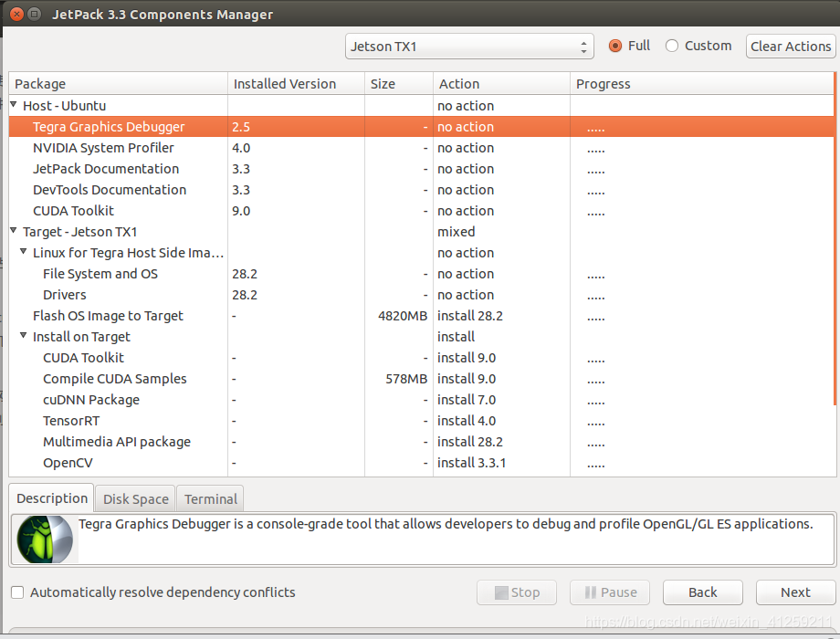This screenshot has height=639, width=840.
Task: Click the 'install 3.3.1' action for OpenCV
Action: 471,463
